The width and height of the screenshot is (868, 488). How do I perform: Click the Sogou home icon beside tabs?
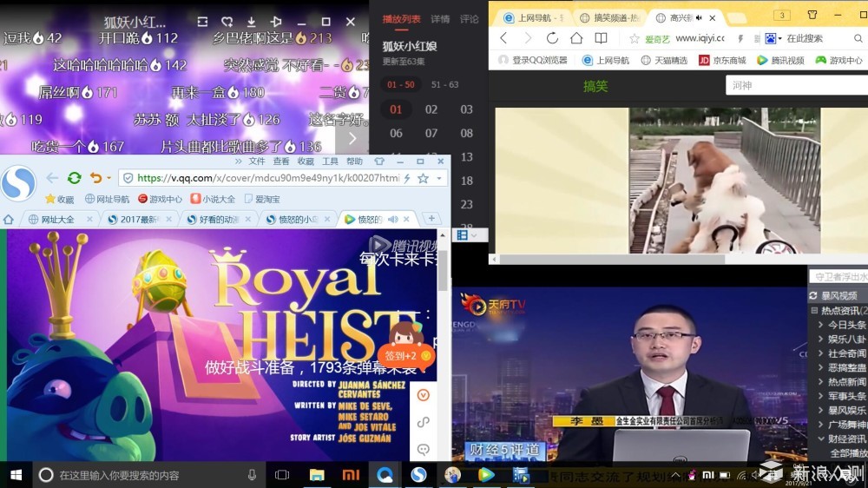pos(9,220)
